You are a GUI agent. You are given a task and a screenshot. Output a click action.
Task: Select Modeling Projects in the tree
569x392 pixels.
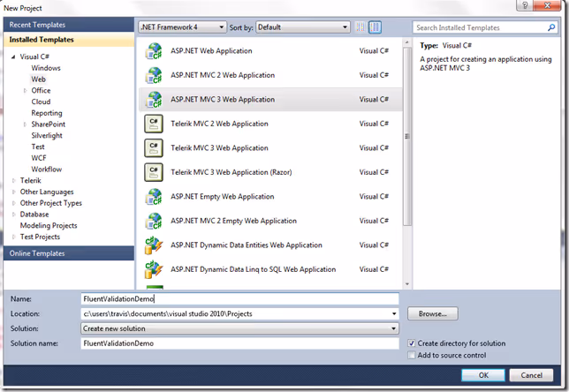pyautogui.click(x=49, y=225)
